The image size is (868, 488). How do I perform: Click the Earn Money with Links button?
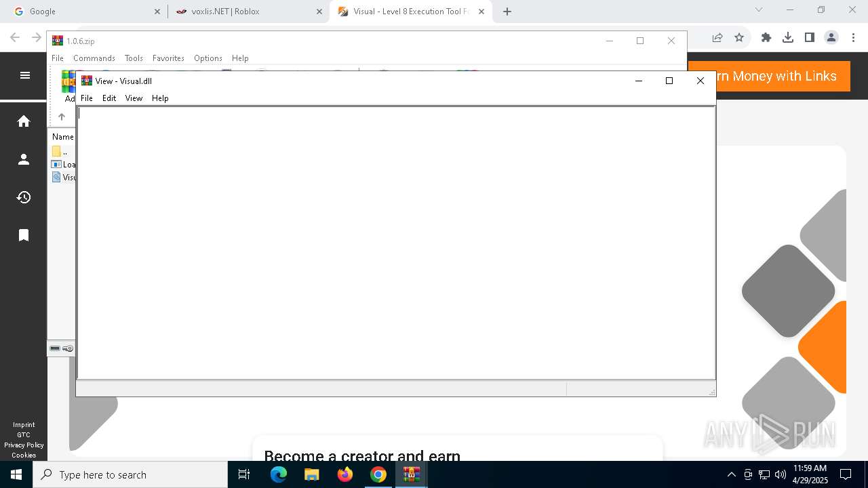tap(769, 76)
